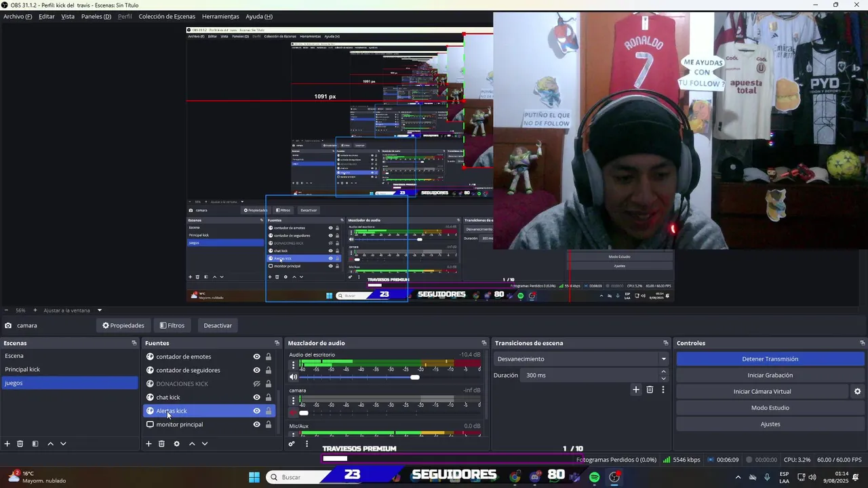
Task: Open transition properties three-dot menu
Action: point(663,390)
